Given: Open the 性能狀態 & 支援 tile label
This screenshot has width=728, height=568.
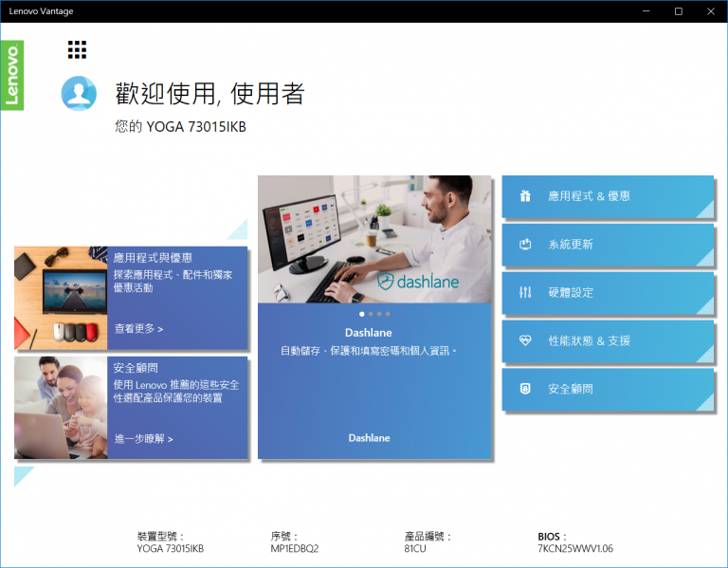Looking at the screenshot, I should tap(589, 340).
